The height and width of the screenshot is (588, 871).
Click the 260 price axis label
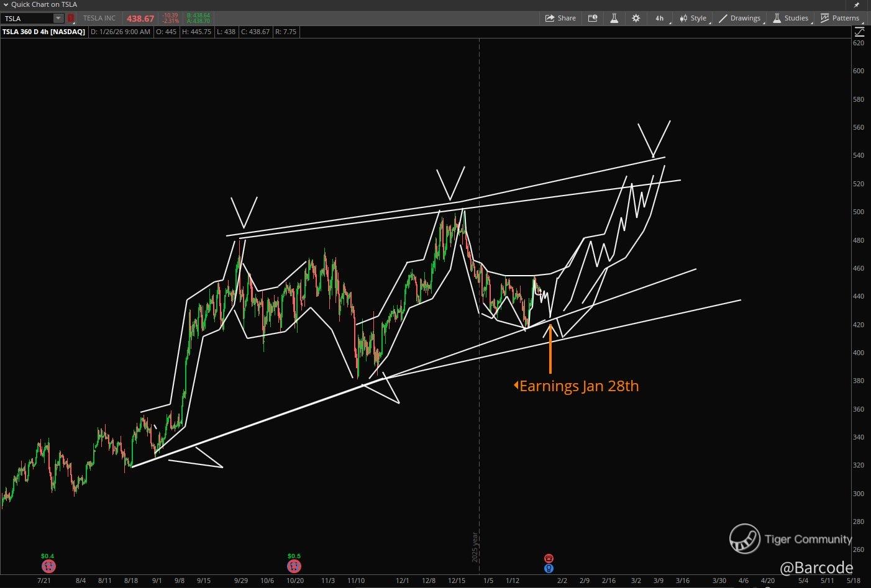[x=859, y=550]
